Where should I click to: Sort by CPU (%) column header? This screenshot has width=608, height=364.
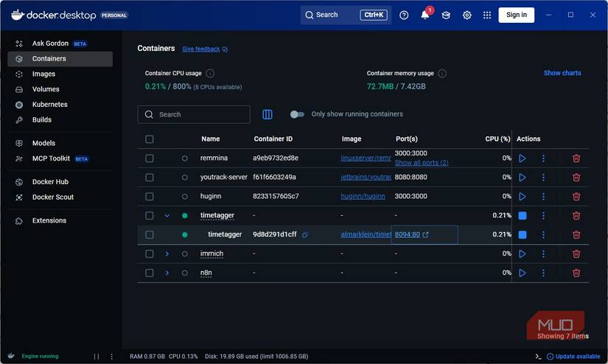click(x=497, y=139)
